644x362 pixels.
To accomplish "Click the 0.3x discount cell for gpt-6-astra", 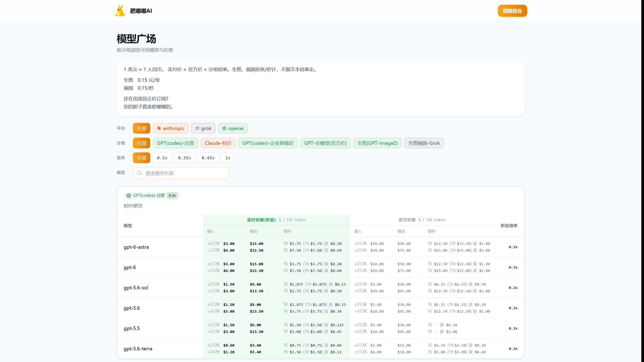I will pos(513,247).
